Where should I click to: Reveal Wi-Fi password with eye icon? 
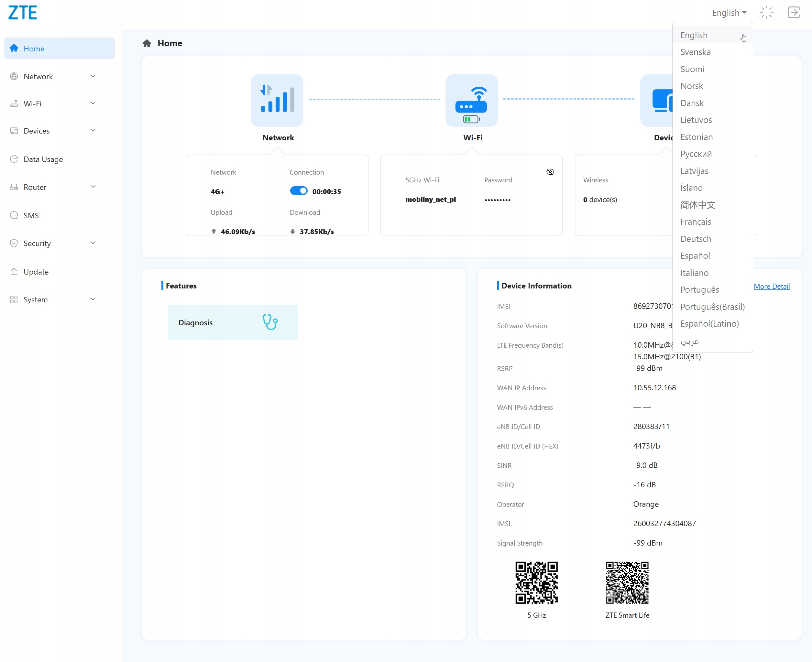coord(550,172)
